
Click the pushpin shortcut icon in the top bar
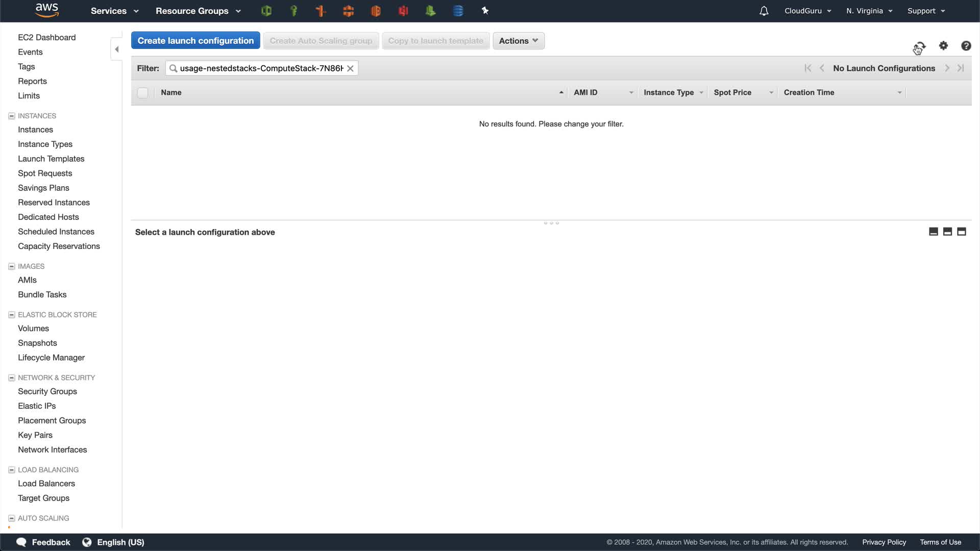(x=485, y=11)
